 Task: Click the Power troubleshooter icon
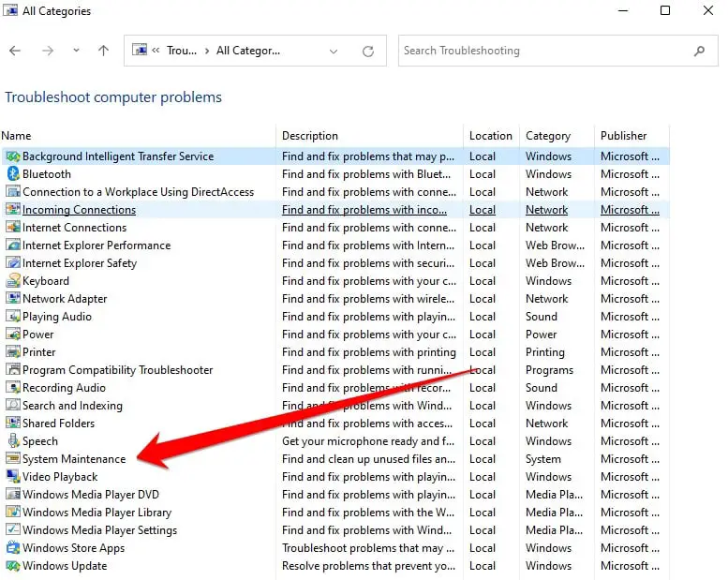tap(13, 335)
